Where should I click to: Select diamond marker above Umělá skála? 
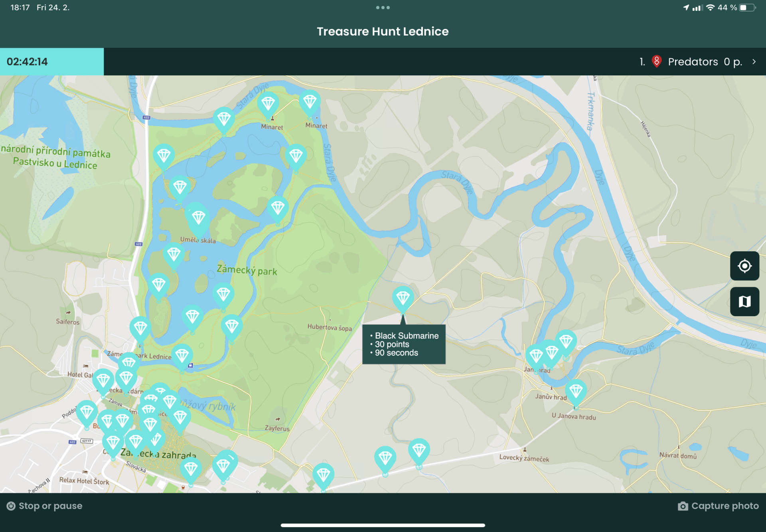click(x=198, y=218)
